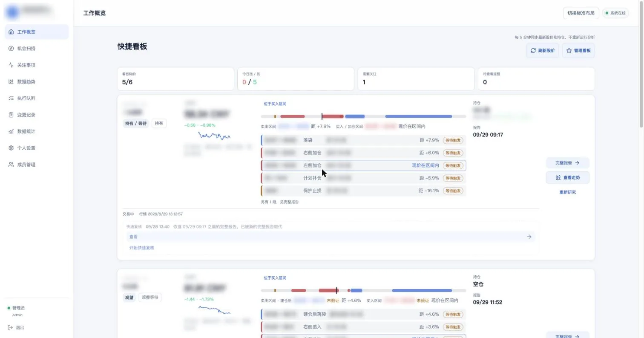Click 开始快速复核 link

tap(142, 248)
